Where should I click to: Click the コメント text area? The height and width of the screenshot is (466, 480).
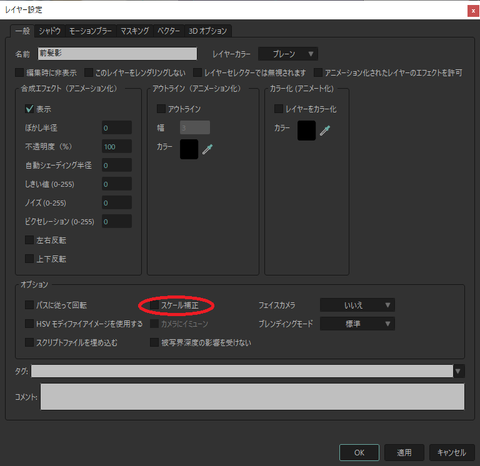[x=252, y=396]
